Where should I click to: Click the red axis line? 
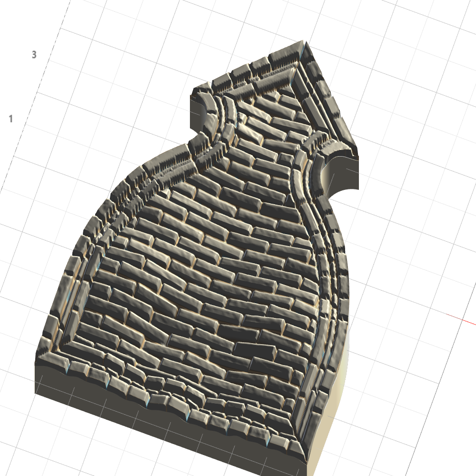pos(461,319)
